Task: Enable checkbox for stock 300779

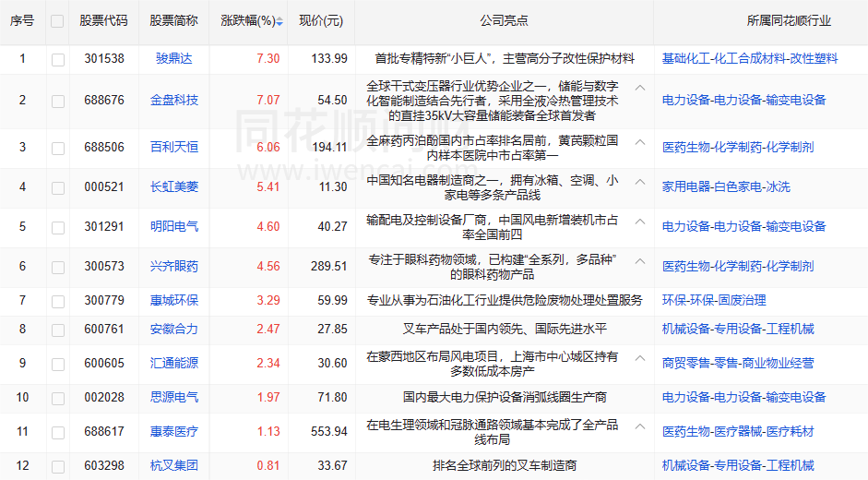Action: click(x=57, y=302)
